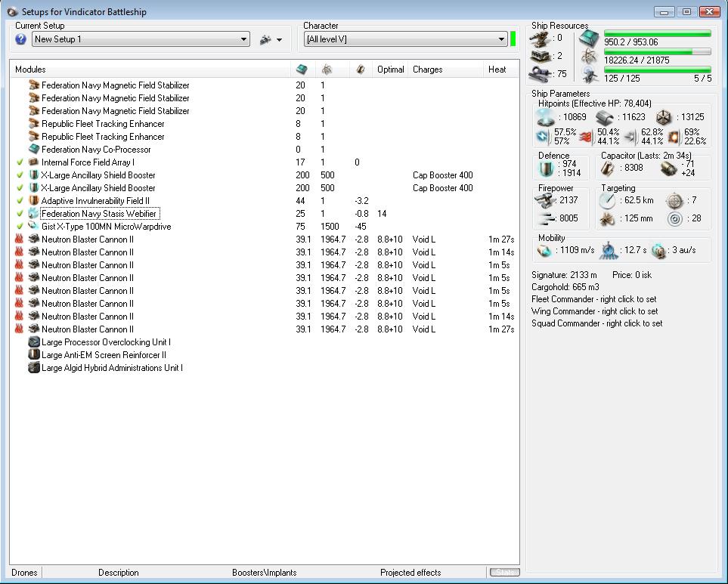Viewport: 728px width, 584px height.
Task: Toggle overheat on topmost Neutron Blaster Cannon II
Action: (19, 239)
